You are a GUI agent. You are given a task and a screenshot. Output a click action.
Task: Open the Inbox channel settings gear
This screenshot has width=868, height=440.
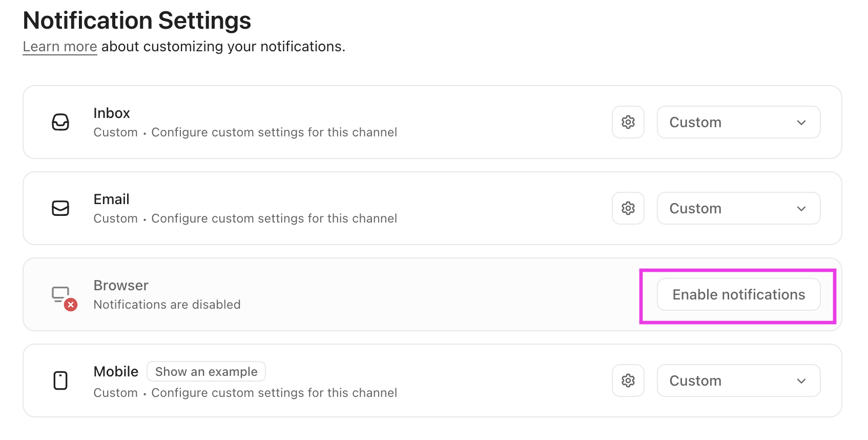click(628, 122)
